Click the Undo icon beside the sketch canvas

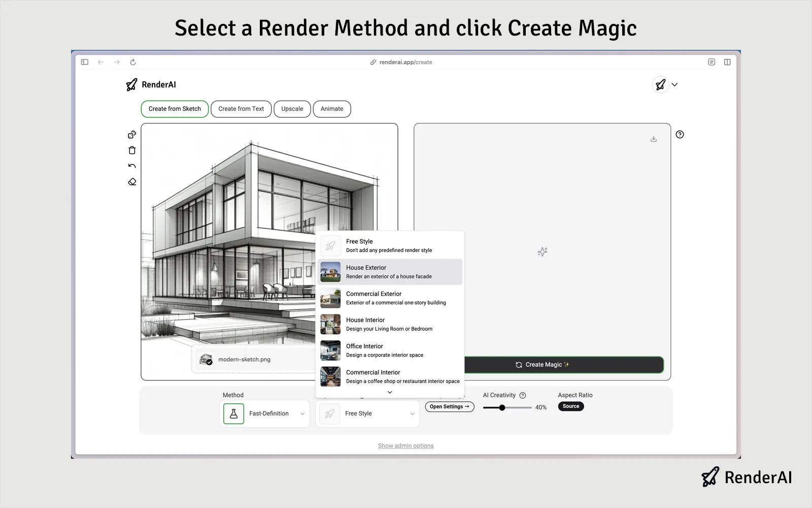coord(132,166)
